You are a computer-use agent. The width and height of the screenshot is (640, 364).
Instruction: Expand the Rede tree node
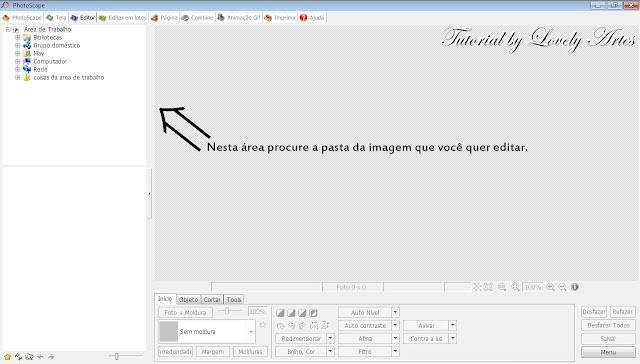[x=18, y=69]
